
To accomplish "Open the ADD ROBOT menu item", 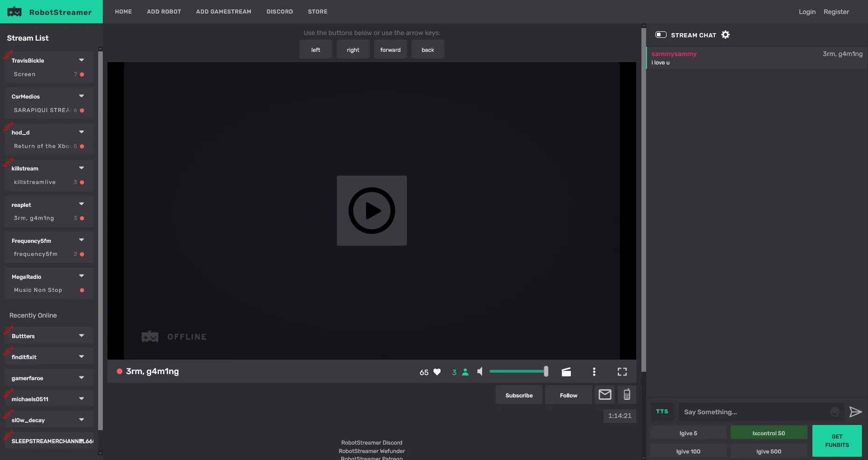I will point(164,12).
